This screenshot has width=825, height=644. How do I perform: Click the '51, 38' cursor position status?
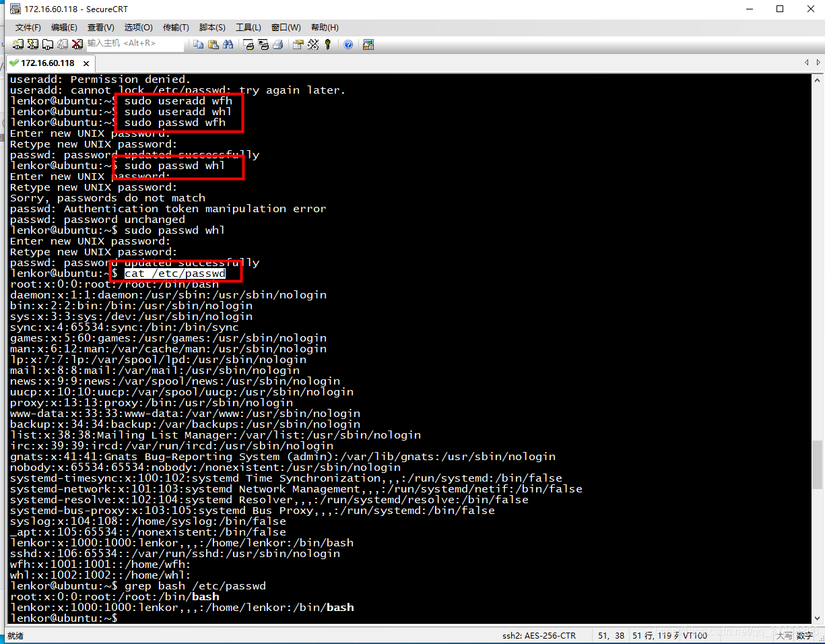click(611, 635)
